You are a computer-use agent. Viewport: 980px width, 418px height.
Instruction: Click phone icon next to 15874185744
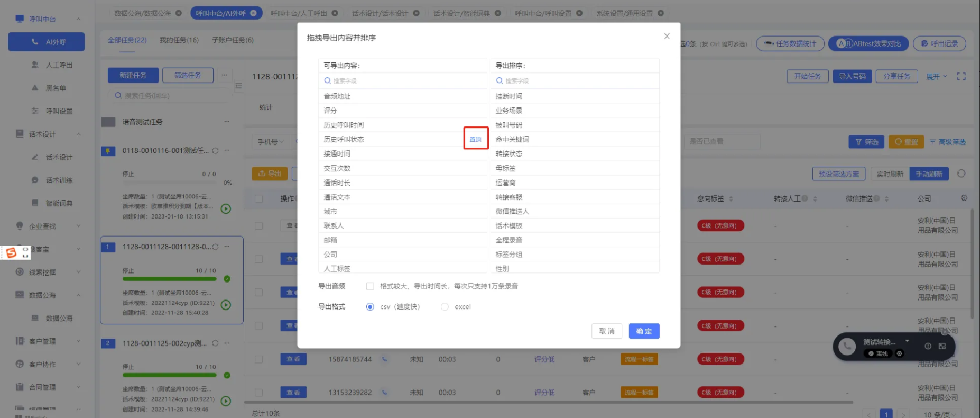coord(384,359)
